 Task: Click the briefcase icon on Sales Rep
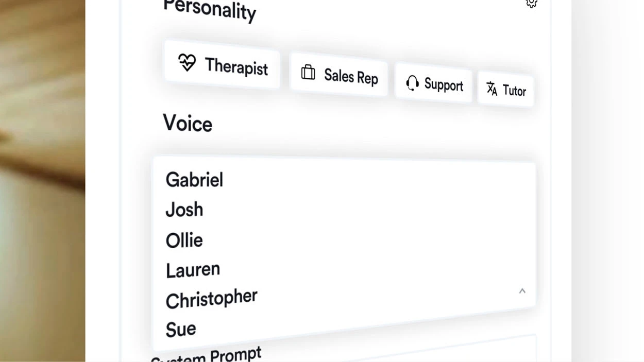coord(308,72)
